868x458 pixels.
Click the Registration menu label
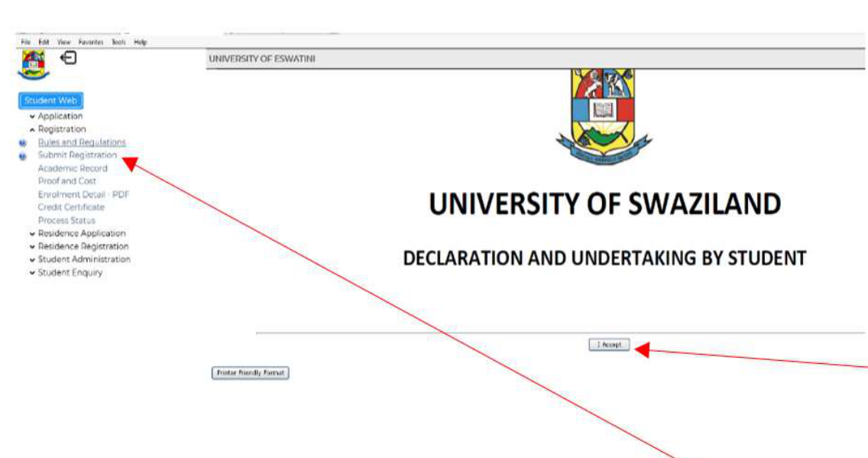coord(62,129)
